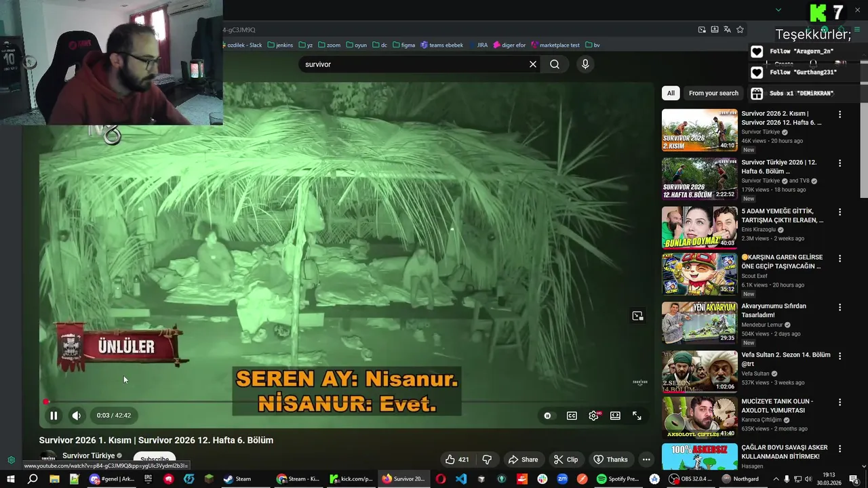Select the All filter chip
The height and width of the screenshot is (488, 868).
click(x=671, y=94)
